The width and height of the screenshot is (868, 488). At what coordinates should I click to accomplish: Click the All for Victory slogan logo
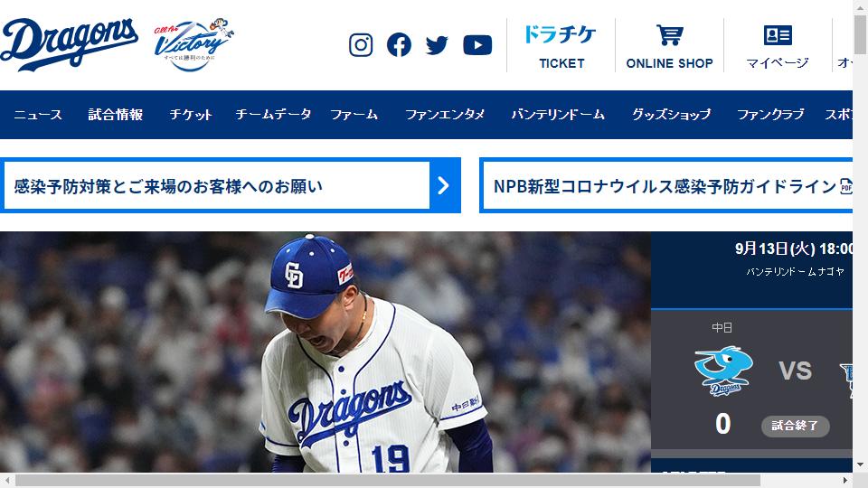(193, 45)
